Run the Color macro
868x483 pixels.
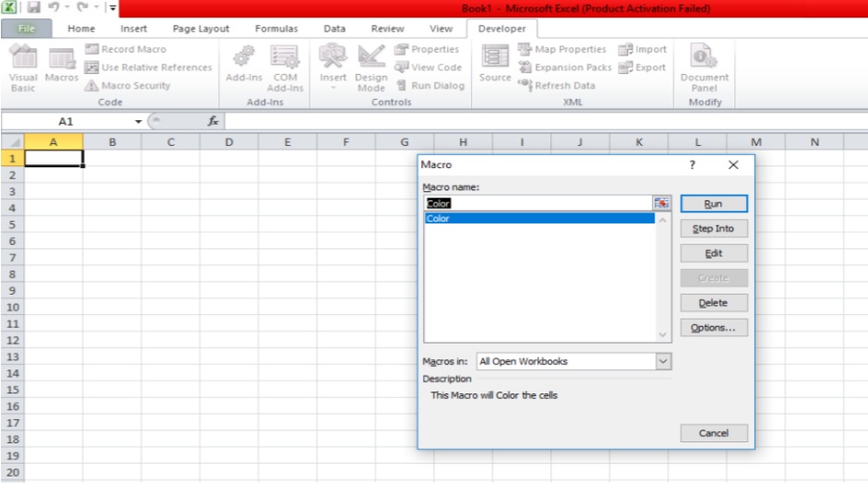tap(714, 204)
